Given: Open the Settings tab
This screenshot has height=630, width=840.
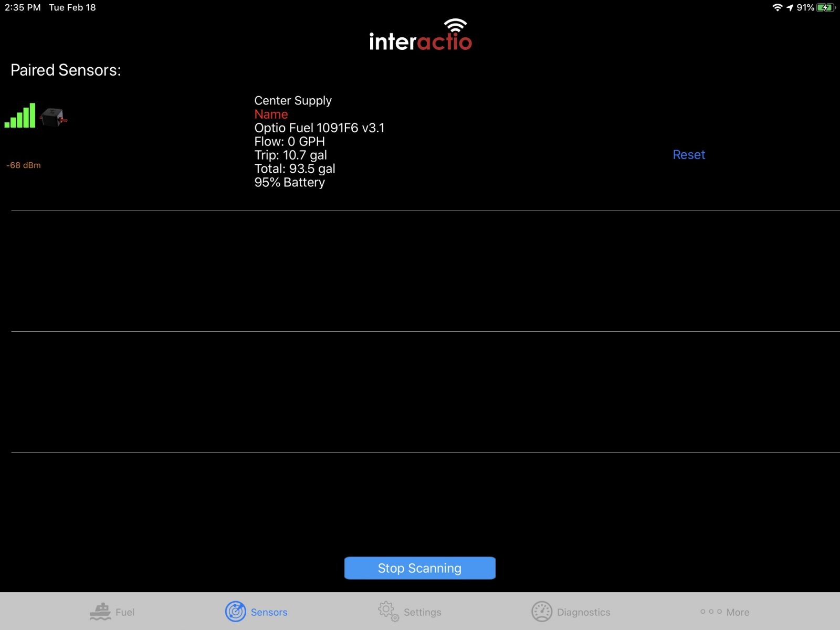Looking at the screenshot, I should [x=409, y=612].
